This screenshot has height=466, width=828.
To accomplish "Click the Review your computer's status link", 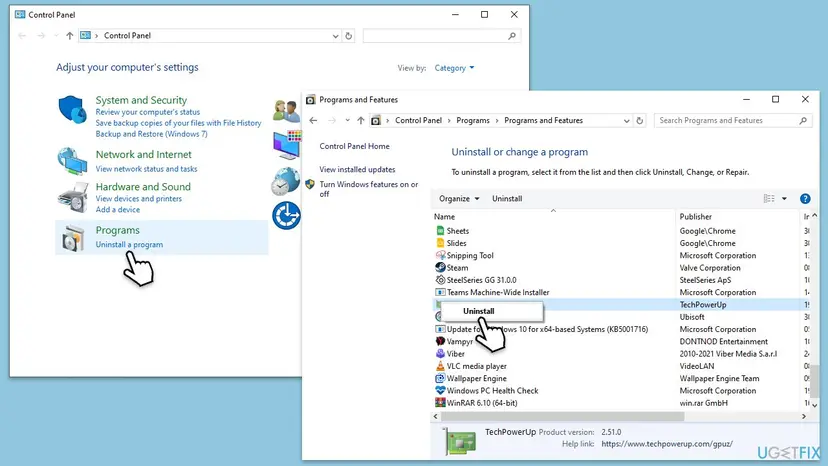I will pos(147,112).
